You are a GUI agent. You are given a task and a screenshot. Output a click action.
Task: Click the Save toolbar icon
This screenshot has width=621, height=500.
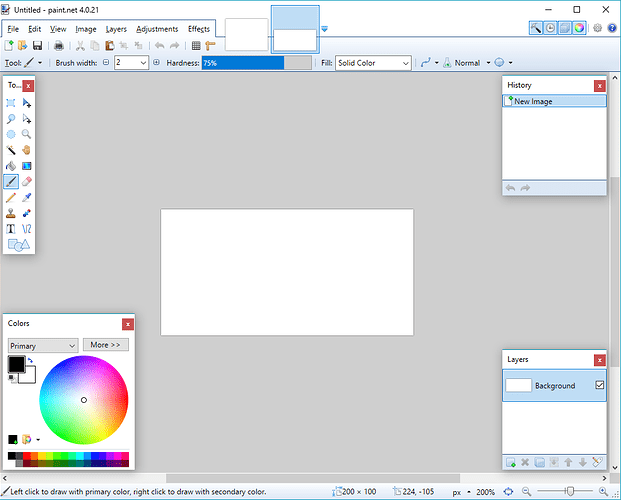point(37,46)
